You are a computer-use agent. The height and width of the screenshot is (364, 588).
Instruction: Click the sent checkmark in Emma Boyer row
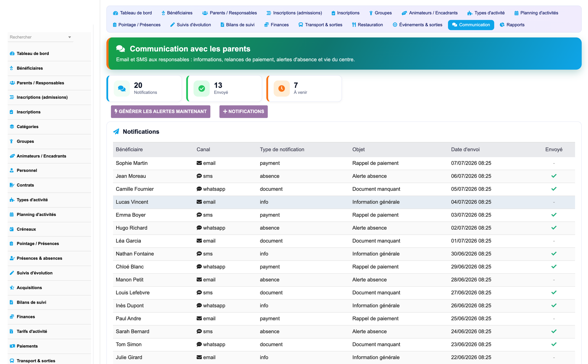click(x=554, y=215)
